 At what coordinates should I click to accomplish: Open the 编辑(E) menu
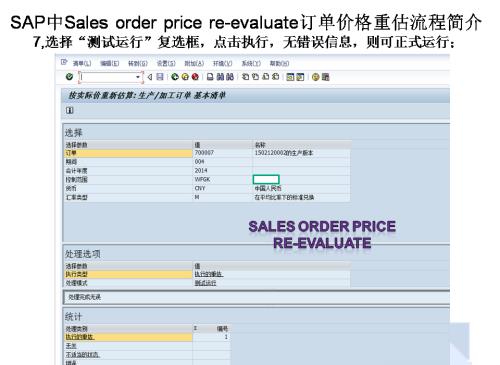(x=110, y=63)
